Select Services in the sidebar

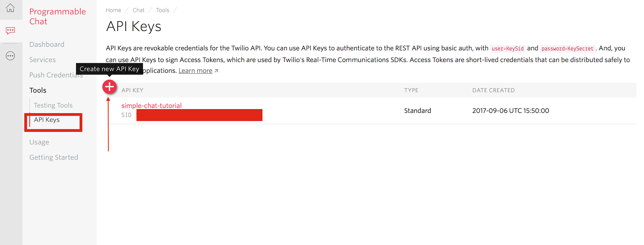42,60
